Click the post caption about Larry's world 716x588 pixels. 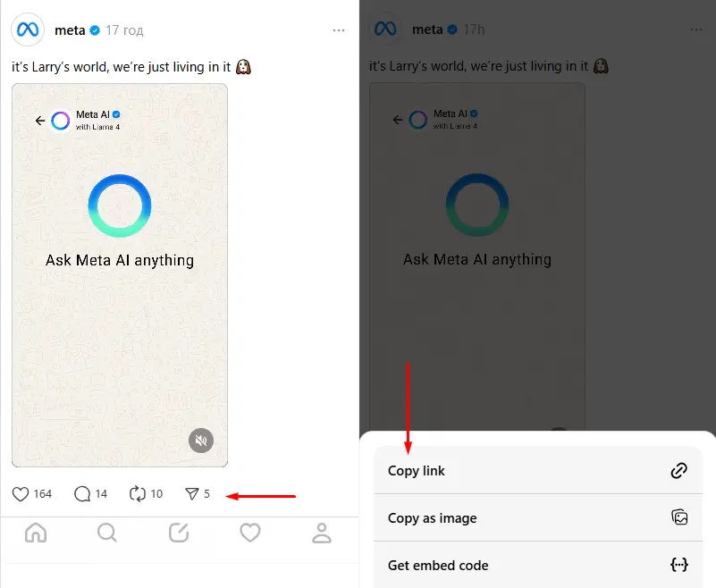click(x=123, y=66)
